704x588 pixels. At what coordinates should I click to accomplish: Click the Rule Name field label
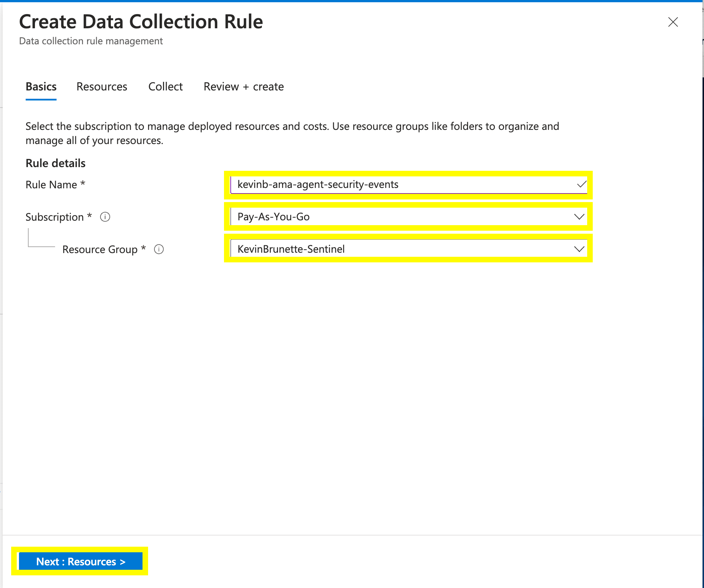(x=51, y=185)
